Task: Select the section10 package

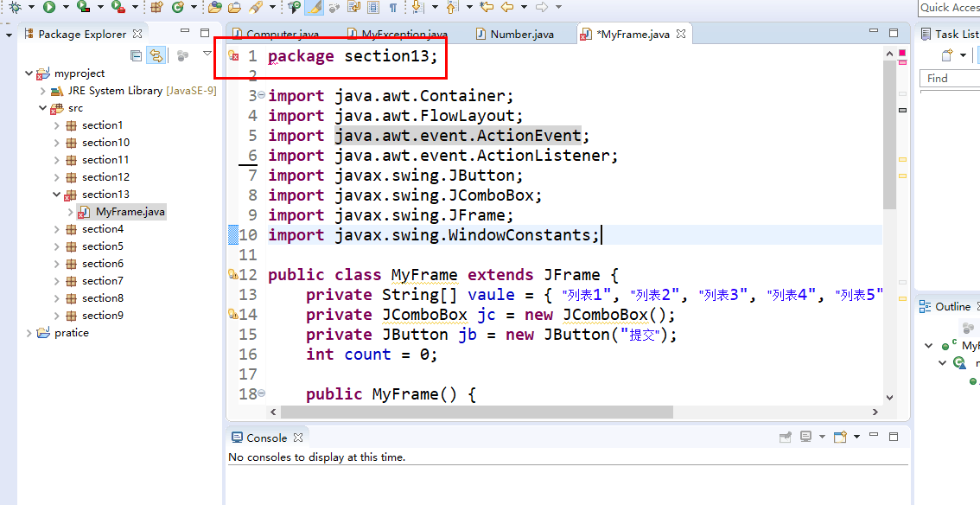Action: [105, 143]
